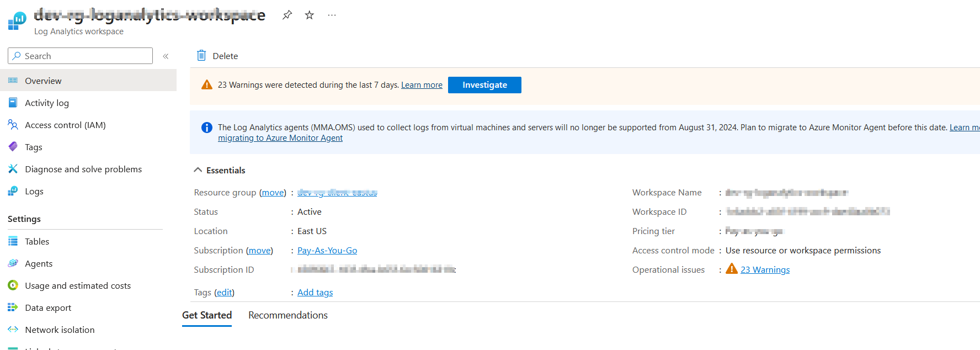
Task: Open the more options ellipsis menu
Action: (332, 15)
